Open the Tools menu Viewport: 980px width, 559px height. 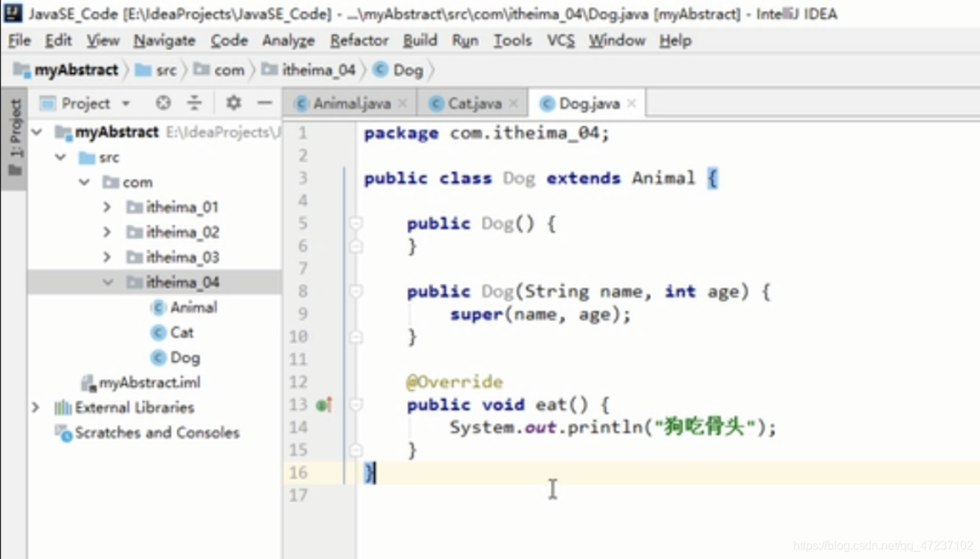click(512, 41)
